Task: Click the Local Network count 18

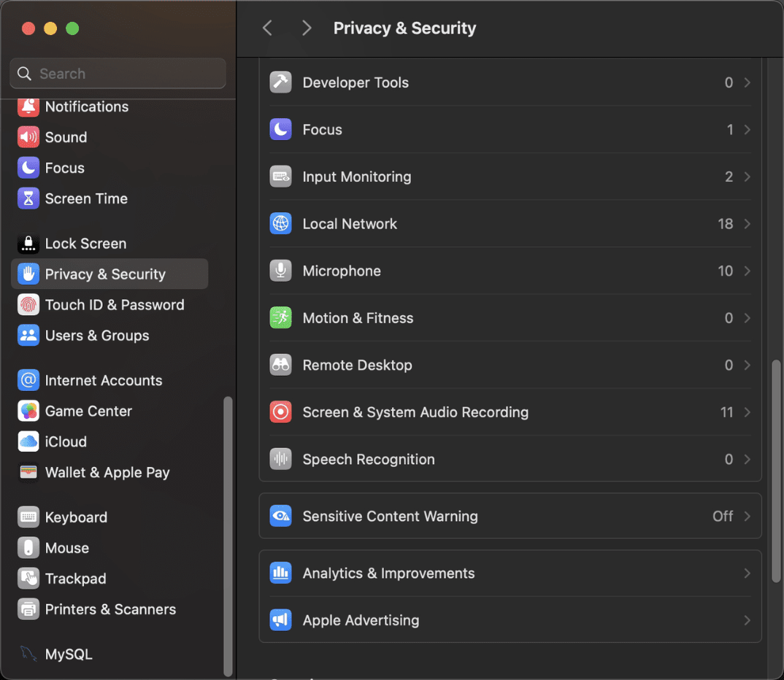Action: point(726,223)
